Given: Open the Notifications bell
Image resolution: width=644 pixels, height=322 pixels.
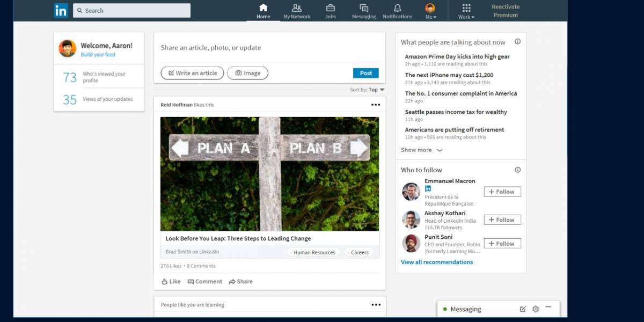Looking at the screenshot, I should 397,11.
